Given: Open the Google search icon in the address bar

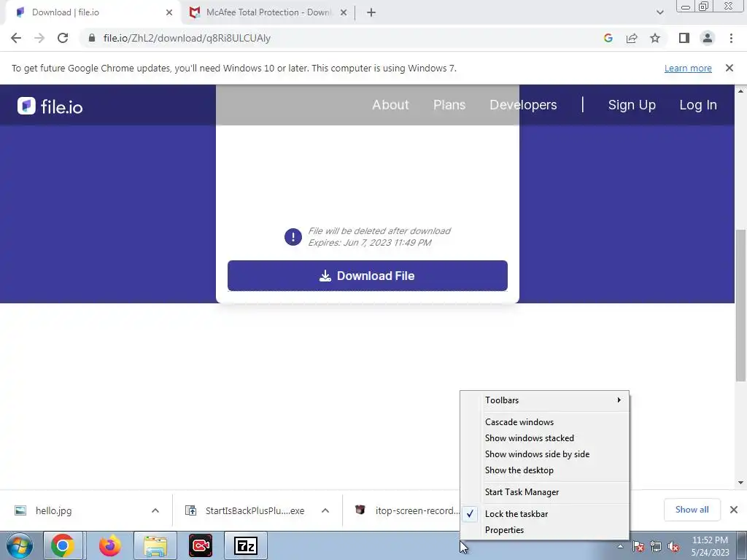Looking at the screenshot, I should coord(608,38).
